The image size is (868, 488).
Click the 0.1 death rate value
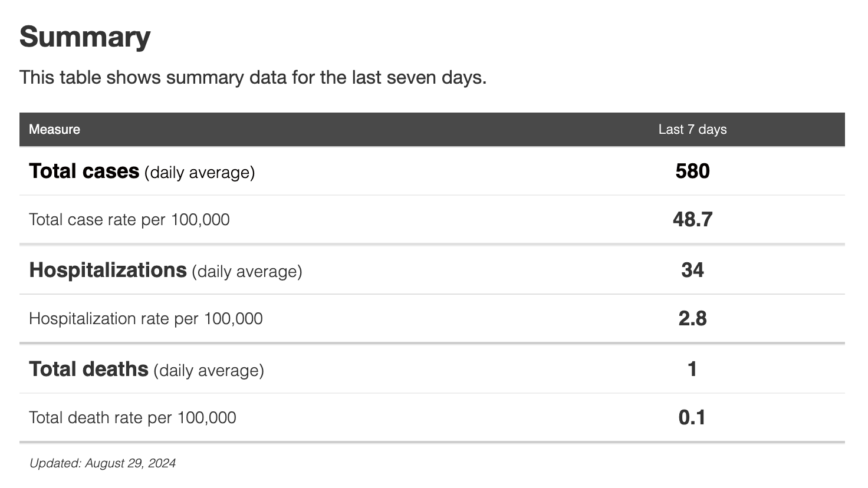pos(692,418)
